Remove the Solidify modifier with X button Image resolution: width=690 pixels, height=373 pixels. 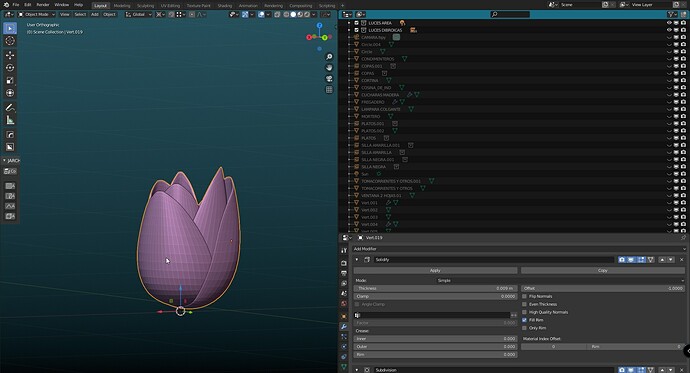pyautogui.click(x=681, y=260)
